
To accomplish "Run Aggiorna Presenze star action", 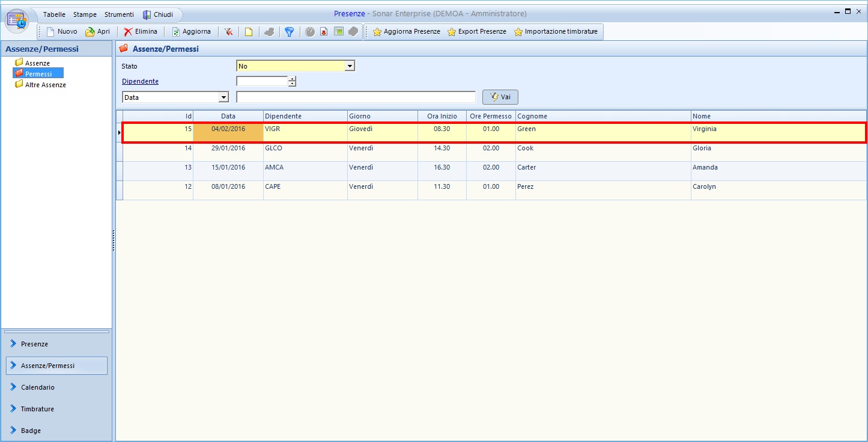I will click(x=406, y=32).
